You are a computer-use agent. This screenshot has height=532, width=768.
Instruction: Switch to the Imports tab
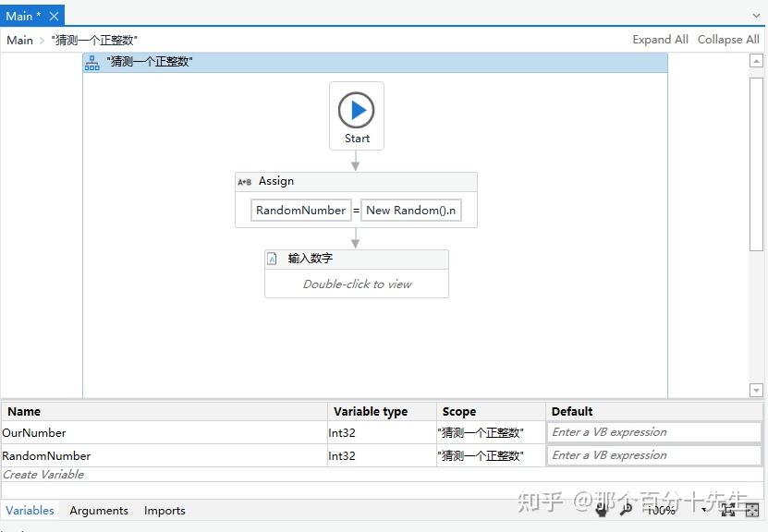tap(164, 510)
